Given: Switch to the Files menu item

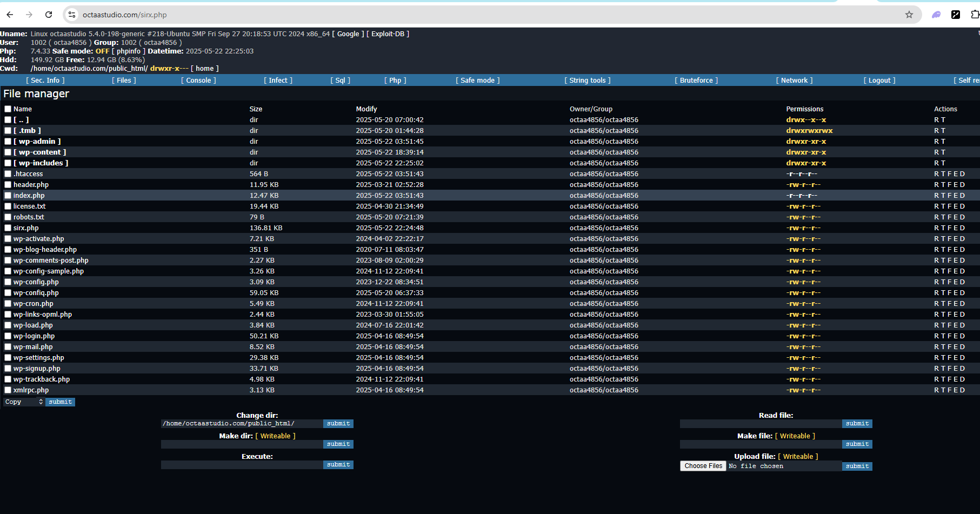Looking at the screenshot, I should pos(124,80).
